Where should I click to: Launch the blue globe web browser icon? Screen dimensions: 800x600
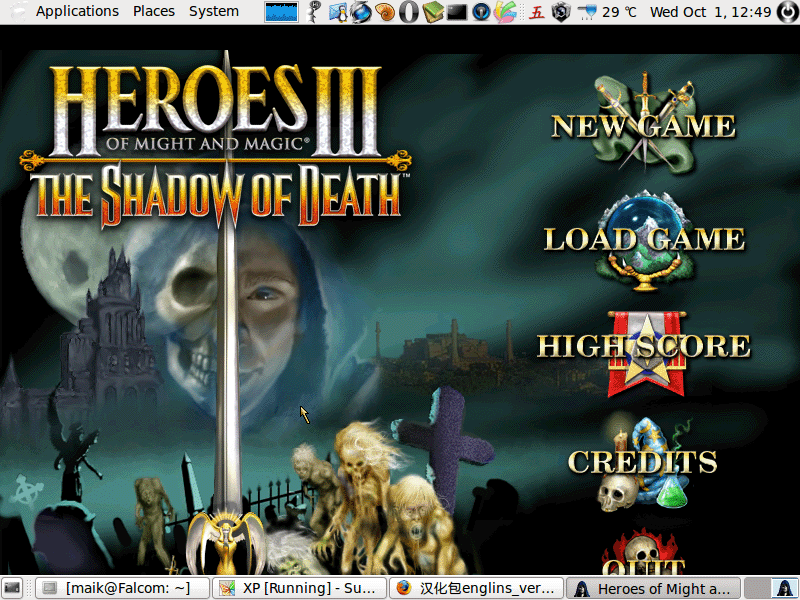(361, 12)
